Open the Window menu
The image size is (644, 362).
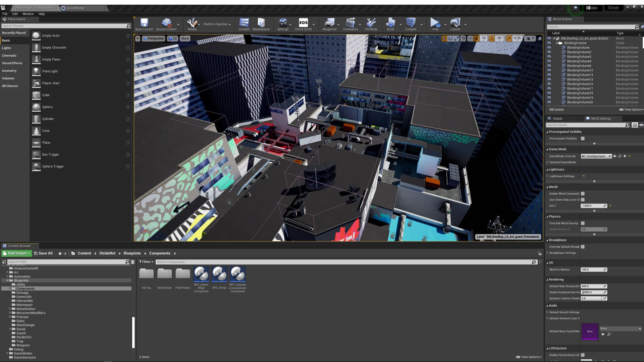[28, 14]
